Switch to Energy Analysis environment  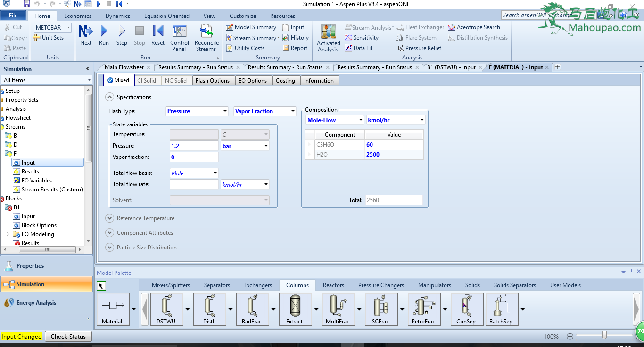[x=47, y=303]
